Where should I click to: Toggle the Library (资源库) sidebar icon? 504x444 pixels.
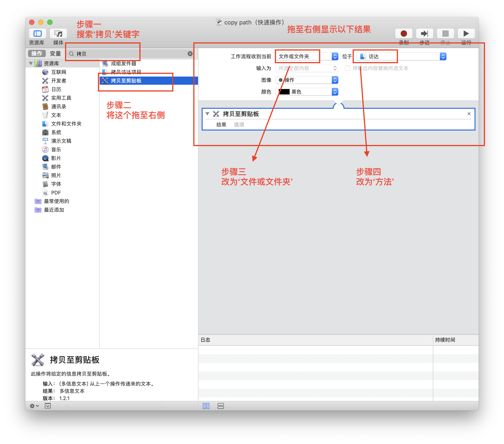tap(37, 34)
